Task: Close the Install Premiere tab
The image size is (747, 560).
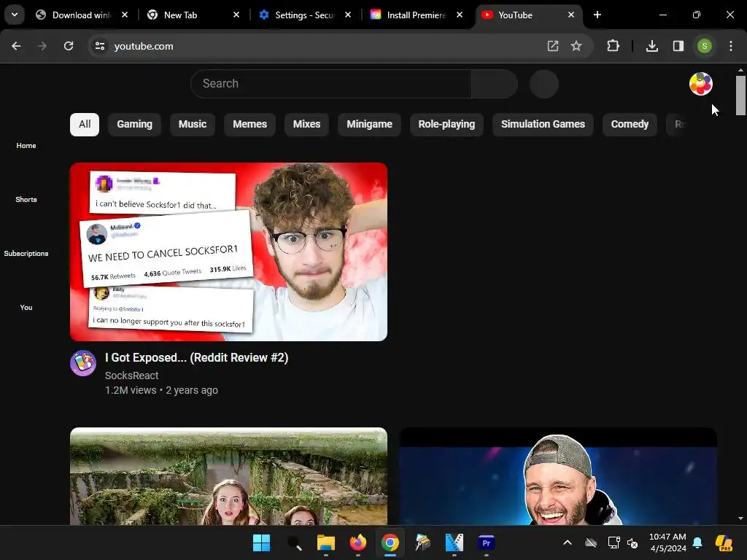Action: (460, 15)
